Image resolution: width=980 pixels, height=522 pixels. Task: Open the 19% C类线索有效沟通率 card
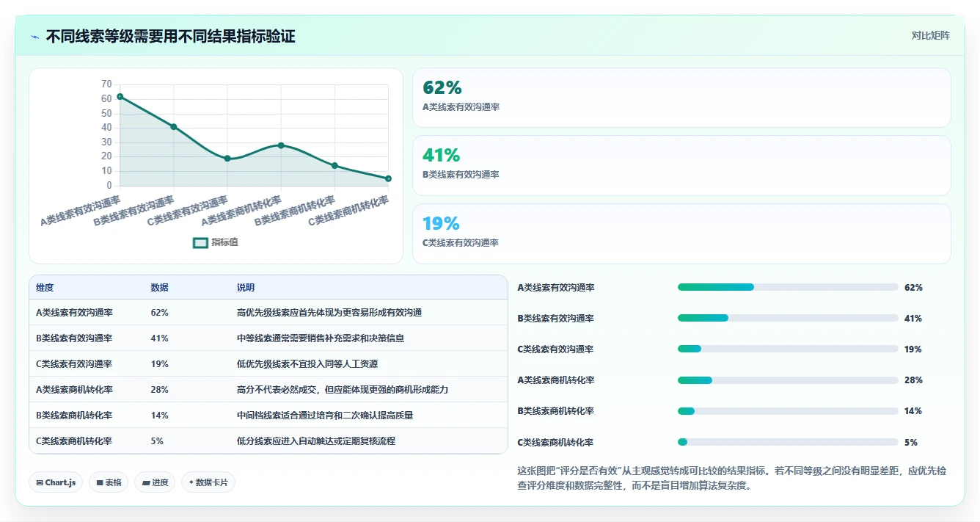681,233
